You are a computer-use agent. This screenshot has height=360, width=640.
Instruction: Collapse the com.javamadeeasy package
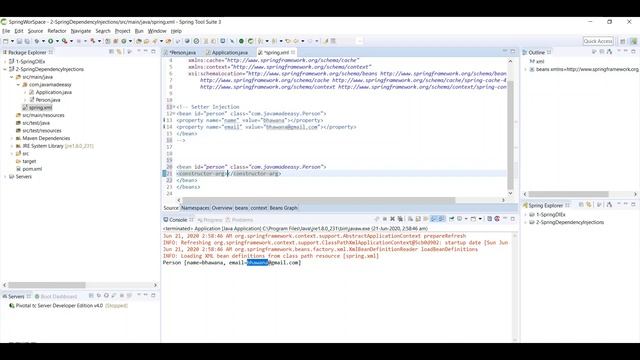[x=18, y=84]
